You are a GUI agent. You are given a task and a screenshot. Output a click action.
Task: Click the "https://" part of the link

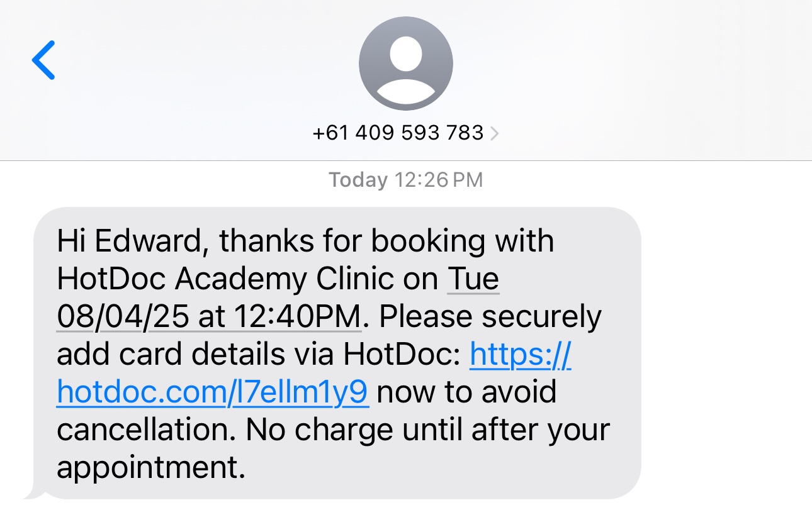[521, 355]
